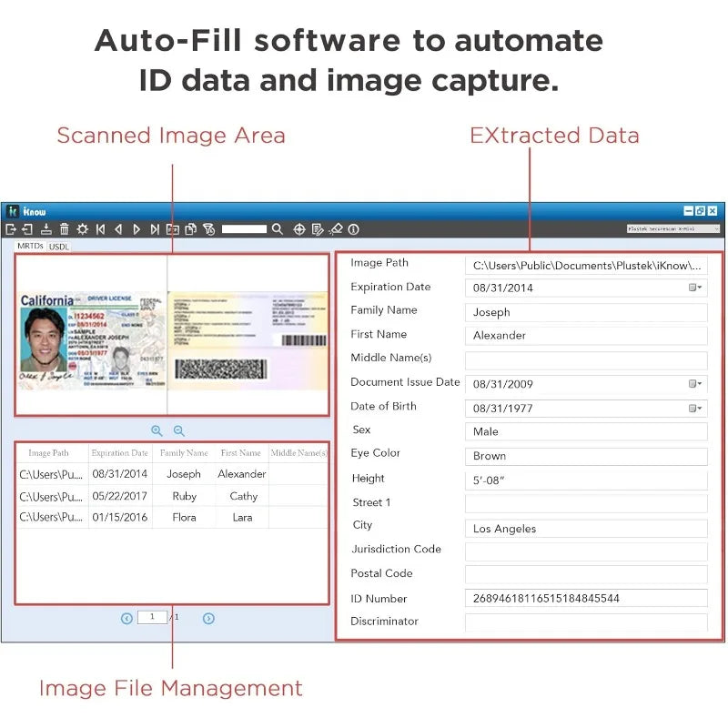Click the crosshair target icon
Viewport: 728px width, 728px height.
(299, 229)
